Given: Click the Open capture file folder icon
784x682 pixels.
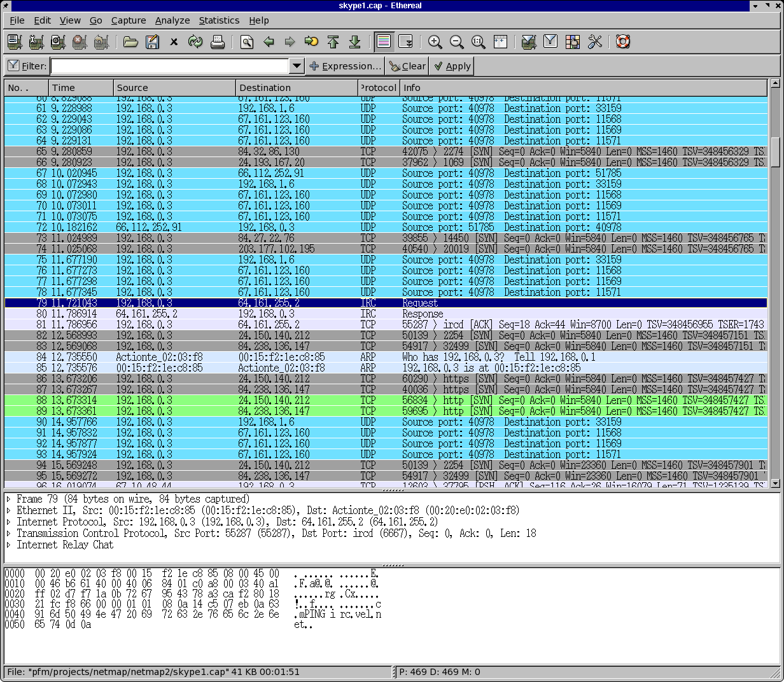Looking at the screenshot, I should click(130, 42).
